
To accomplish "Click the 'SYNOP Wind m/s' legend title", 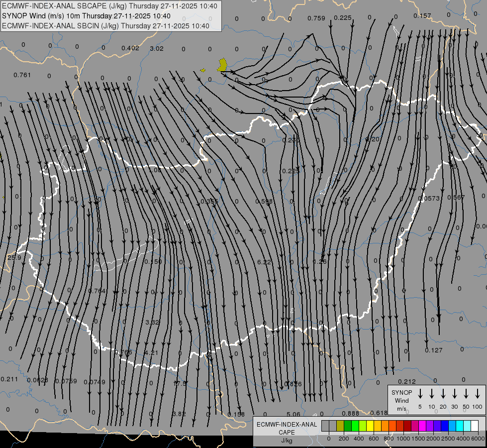I will [401, 400].
